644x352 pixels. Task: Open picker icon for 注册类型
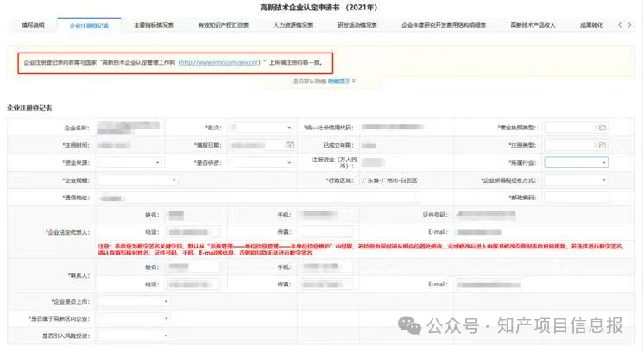tap(602, 145)
